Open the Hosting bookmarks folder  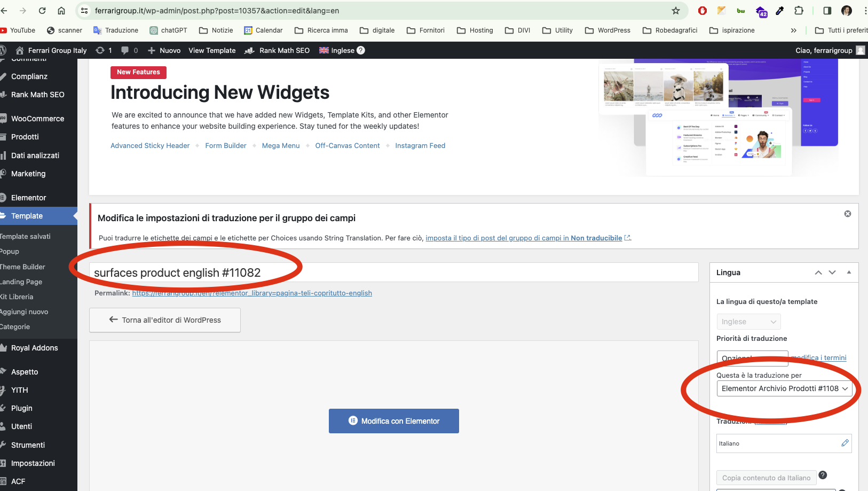pos(475,30)
